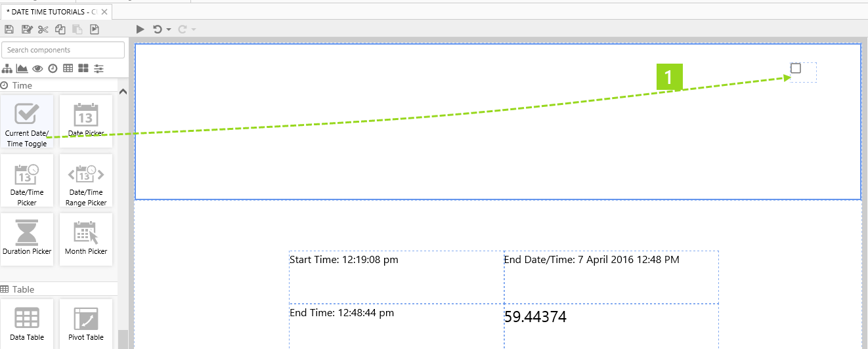Jump to Table components grid icon

pos(68,68)
